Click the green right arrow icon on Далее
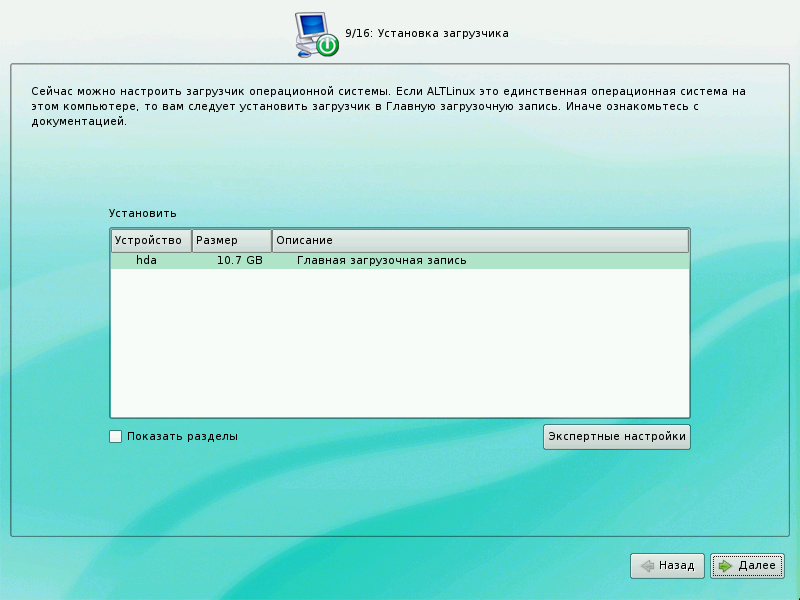Viewport: 800px width, 600px height. tap(726, 566)
